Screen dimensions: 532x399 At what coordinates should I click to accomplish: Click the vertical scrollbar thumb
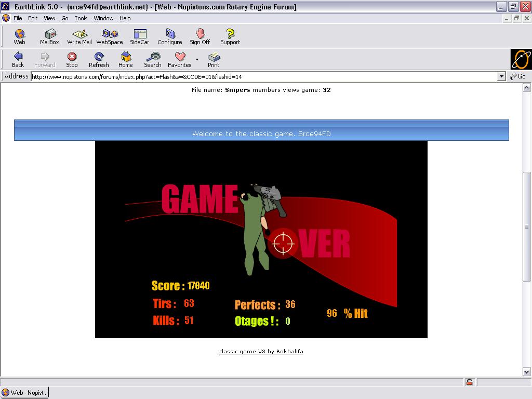(x=526, y=227)
